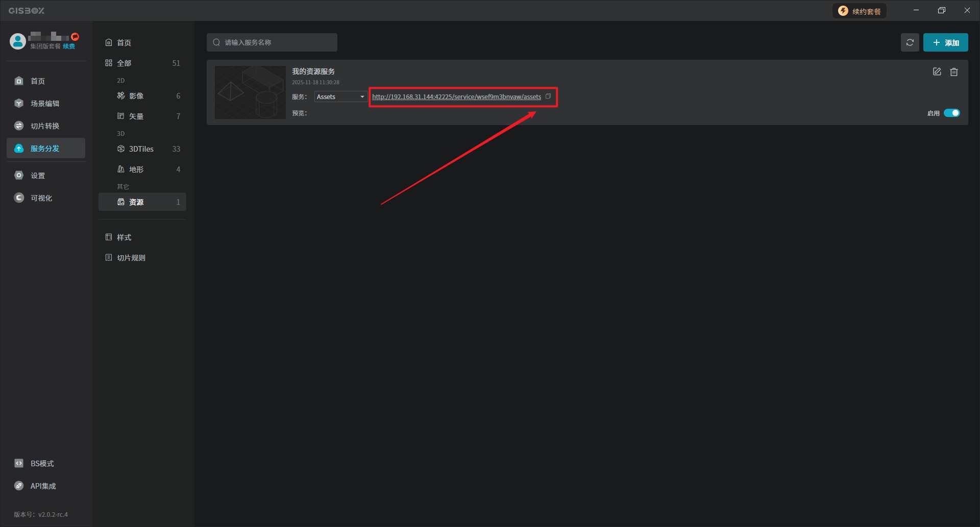Image resolution: width=980 pixels, height=527 pixels.
Task: Click the refresh icon beside Add button
Action: point(910,42)
